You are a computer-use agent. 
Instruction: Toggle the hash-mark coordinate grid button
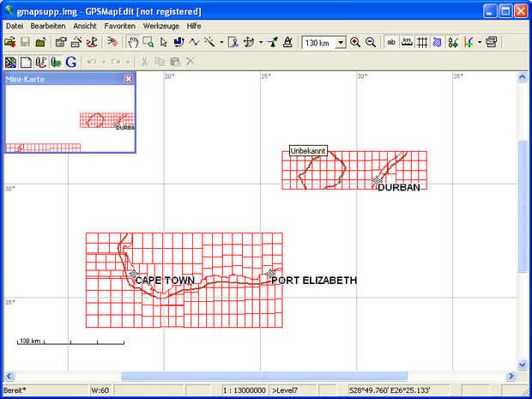point(422,42)
